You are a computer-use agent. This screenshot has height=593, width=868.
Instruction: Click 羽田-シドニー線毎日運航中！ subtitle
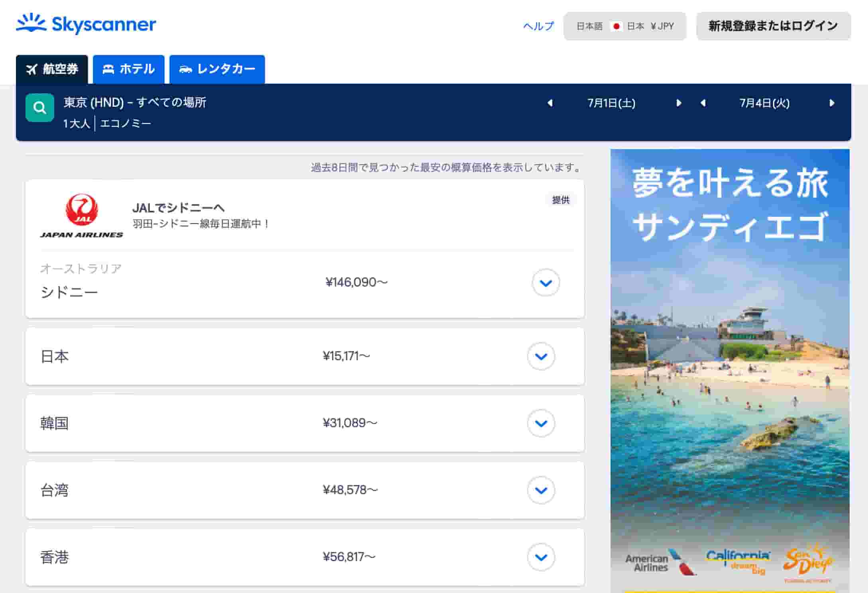pos(202,224)
